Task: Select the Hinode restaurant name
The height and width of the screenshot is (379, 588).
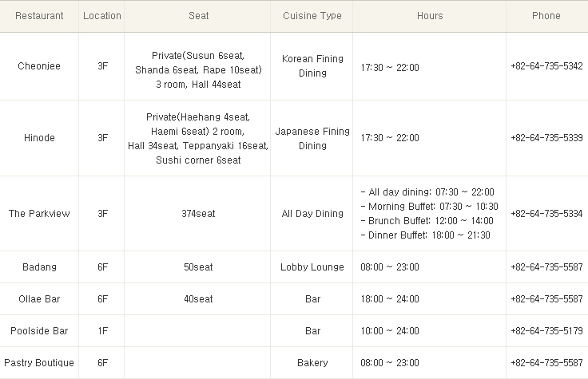Action: (39, 138)
